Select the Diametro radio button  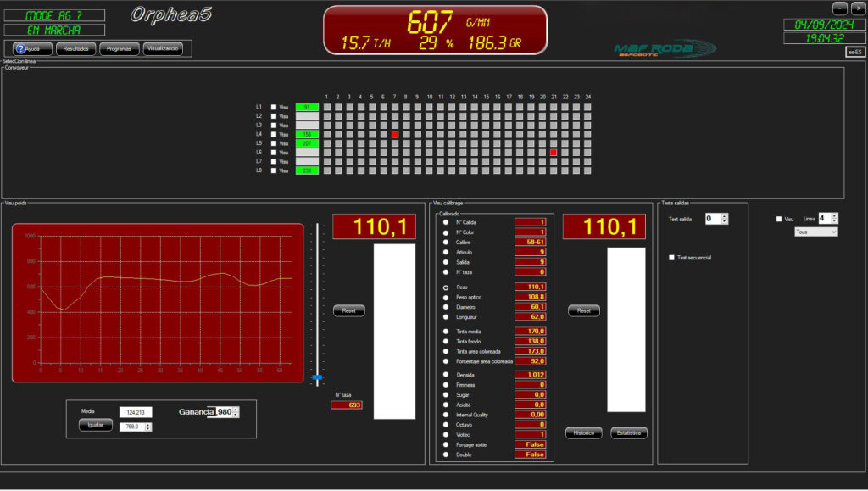point(447,307)
